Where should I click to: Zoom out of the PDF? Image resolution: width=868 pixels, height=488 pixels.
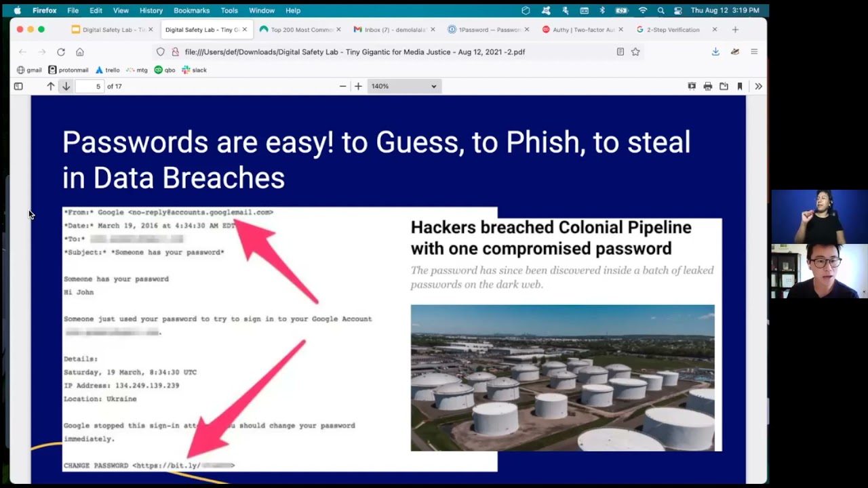tap(342, 86)
